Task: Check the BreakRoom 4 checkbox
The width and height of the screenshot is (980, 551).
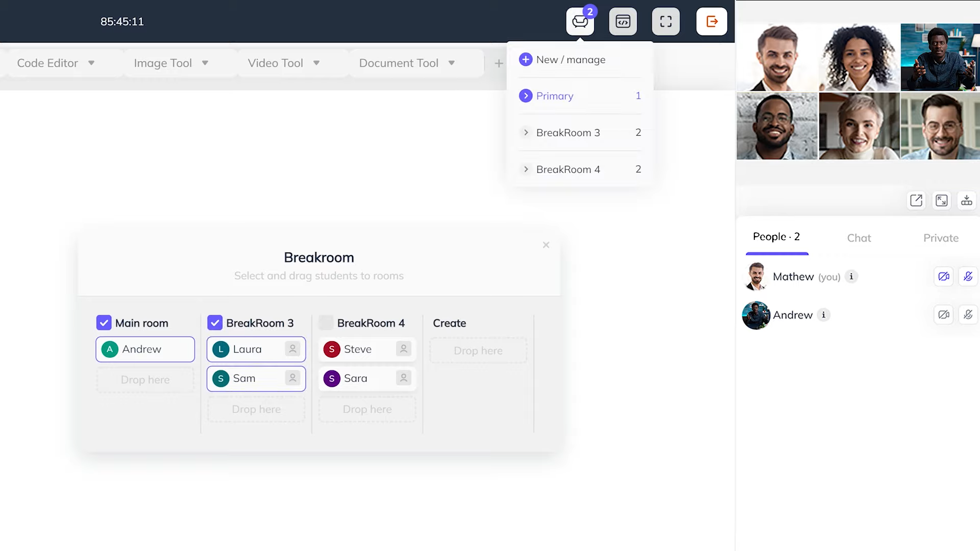Action: (x=326, y=323)
